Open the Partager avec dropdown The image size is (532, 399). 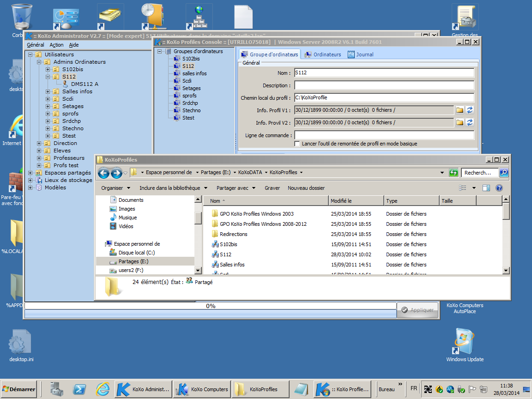(x=236, y=188)
